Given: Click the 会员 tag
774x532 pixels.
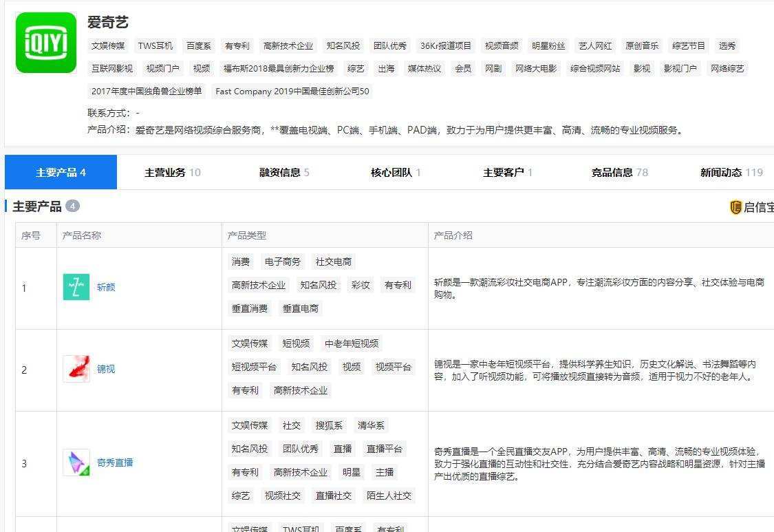Looking at the screenshot, I should coord(463,69).
